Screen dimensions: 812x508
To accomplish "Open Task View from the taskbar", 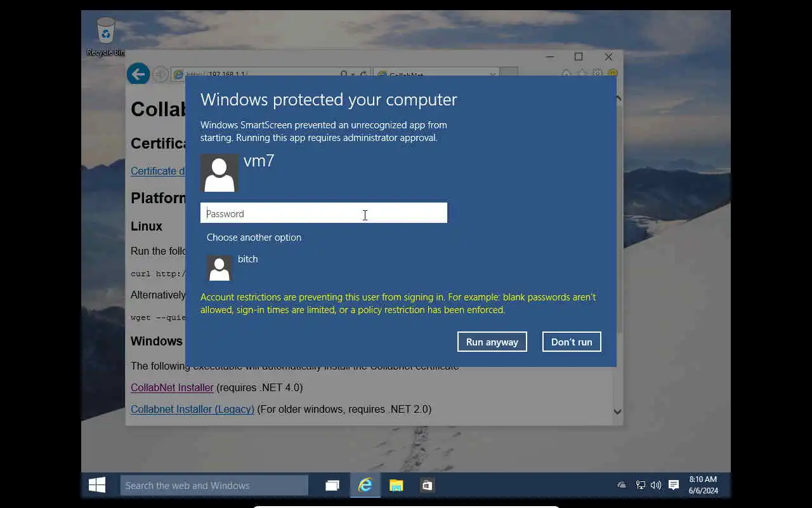I will pos(332,485).
